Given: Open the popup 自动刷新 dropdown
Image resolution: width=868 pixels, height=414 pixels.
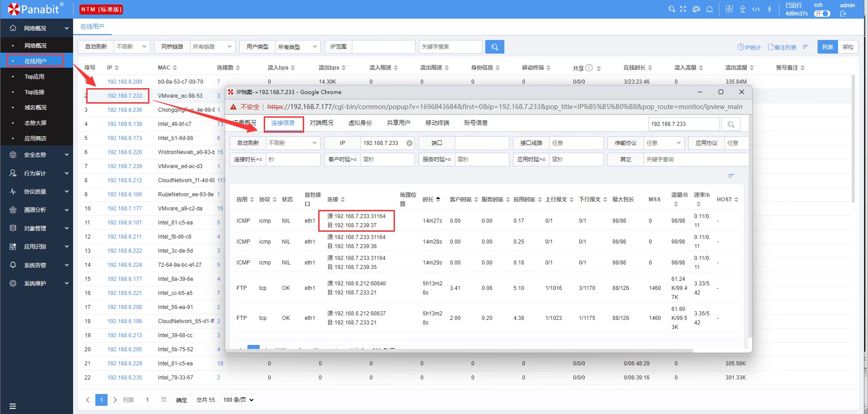Looking at the screenshot, I should (293, 143).
